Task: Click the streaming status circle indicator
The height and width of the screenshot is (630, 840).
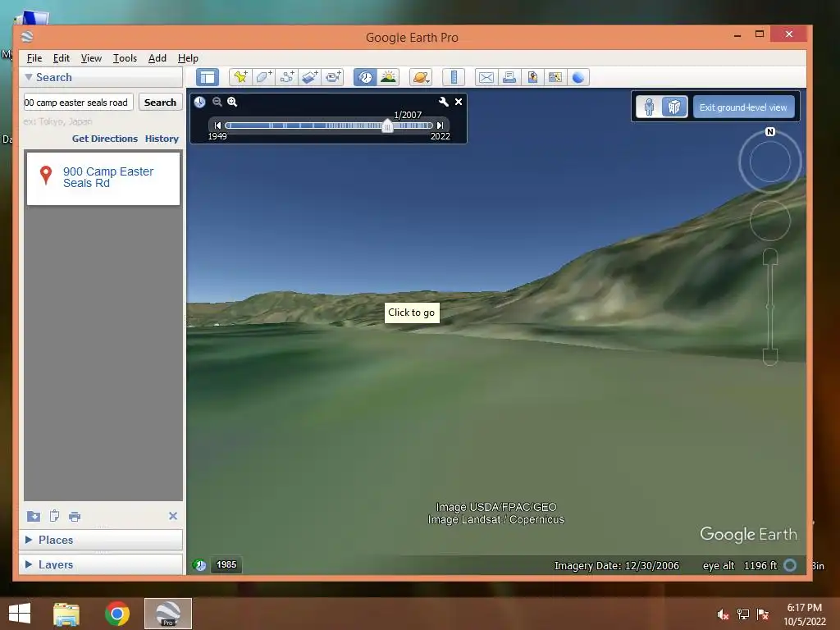Action: click(790, 565)
